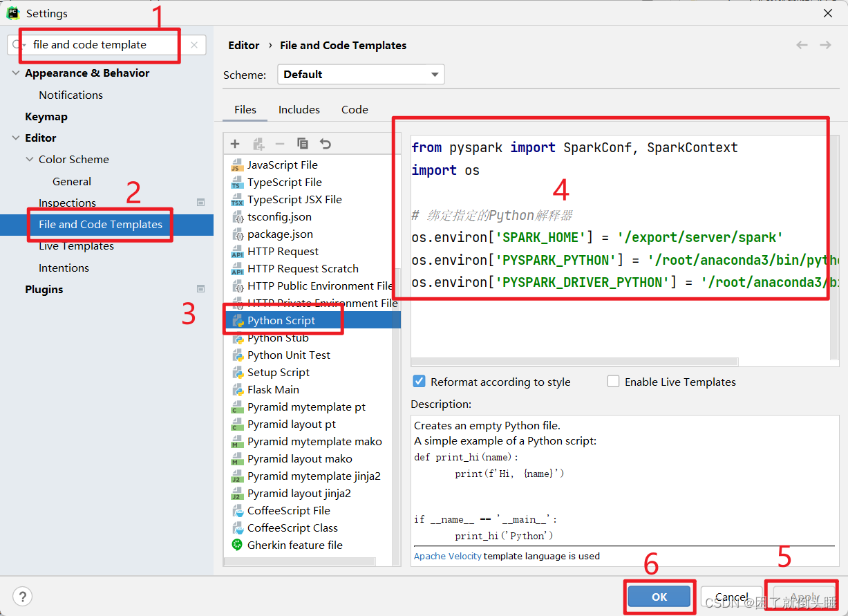Switch to the Files tab
The height and width of the screenshot is (616, 848).
tap(245, 109)
